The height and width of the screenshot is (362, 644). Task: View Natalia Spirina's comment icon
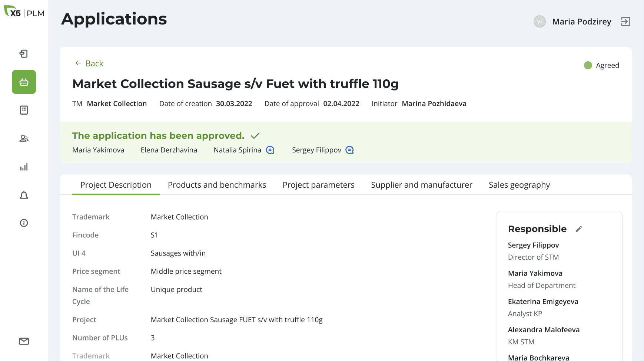(270, 150)
